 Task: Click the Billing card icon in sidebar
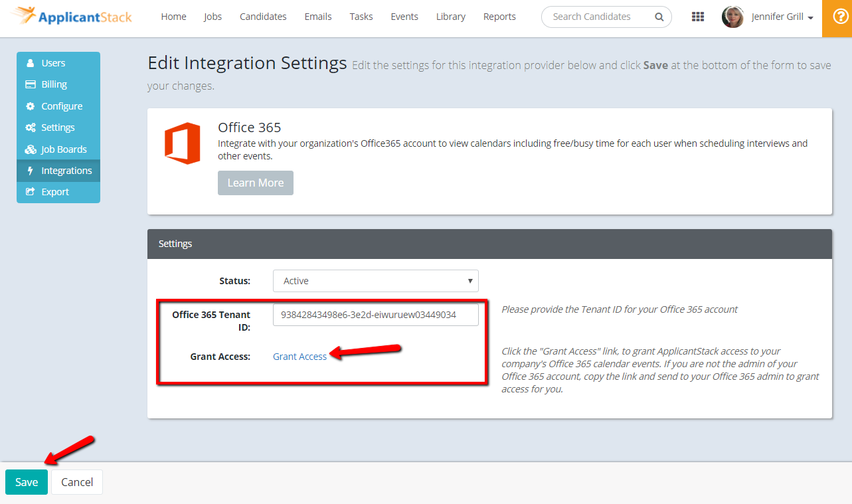tap(30, 84)
